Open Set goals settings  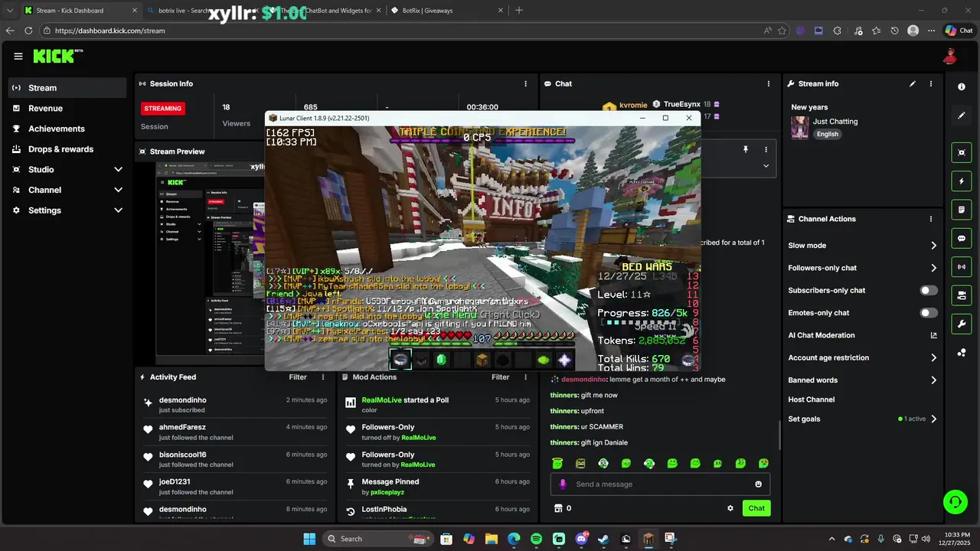click(x=863, y=419)
